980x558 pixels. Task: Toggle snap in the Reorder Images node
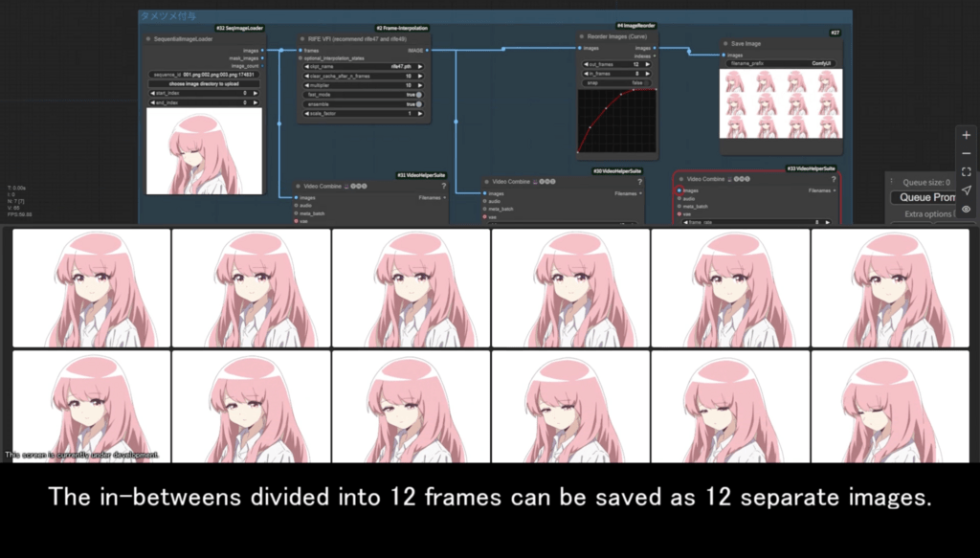647,82
